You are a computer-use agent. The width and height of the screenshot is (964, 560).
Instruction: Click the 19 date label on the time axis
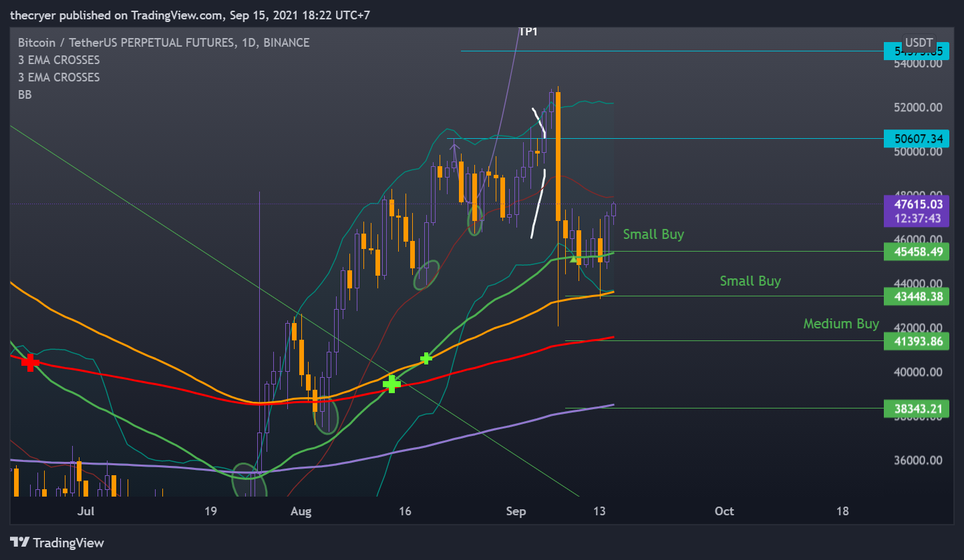(210, 511)
